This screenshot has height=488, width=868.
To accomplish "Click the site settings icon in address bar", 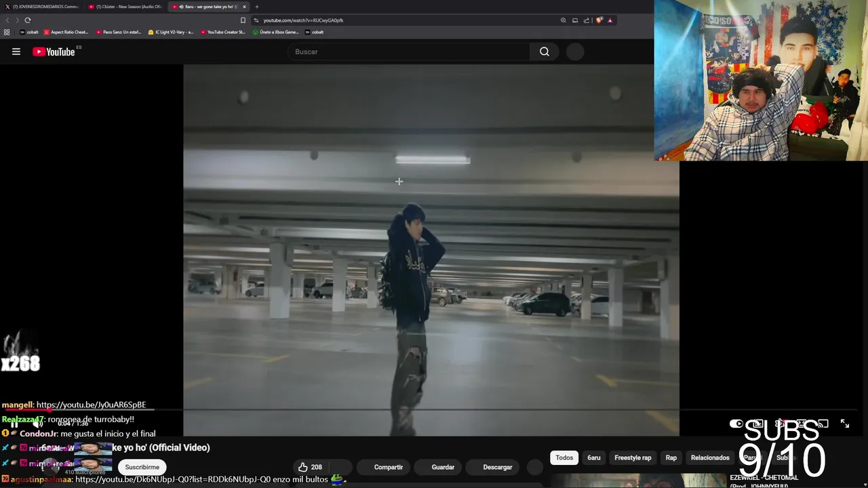I will tap(256, 20).
